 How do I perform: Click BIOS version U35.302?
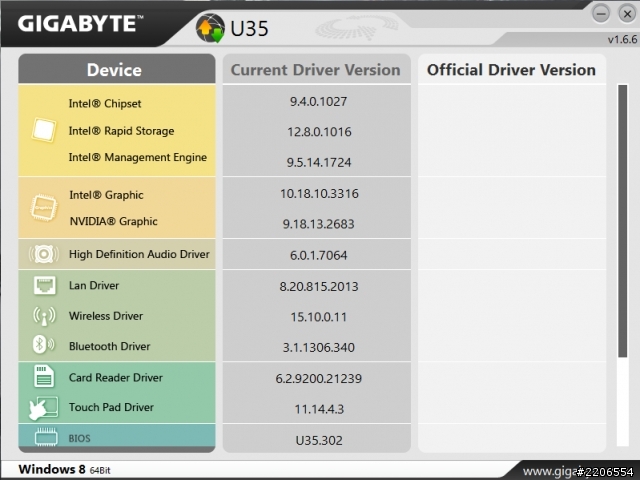pos(319,440)
